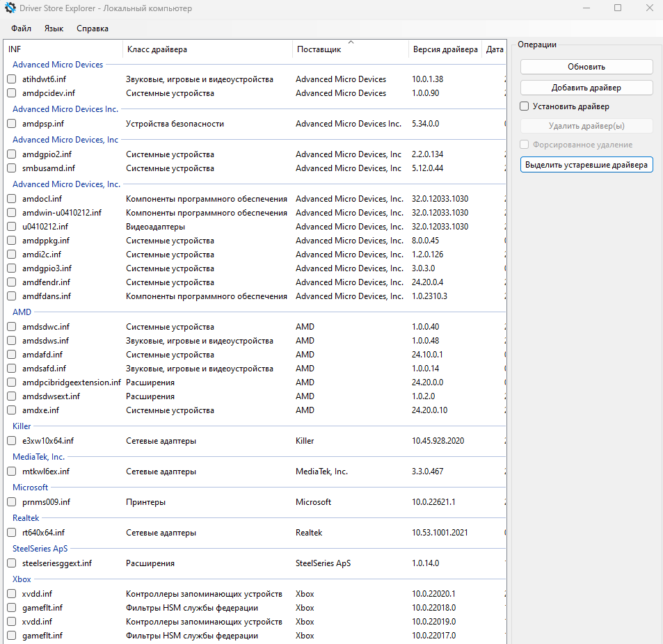Mark the e3xw10x64.inf Killer driver checkbox

12,441
